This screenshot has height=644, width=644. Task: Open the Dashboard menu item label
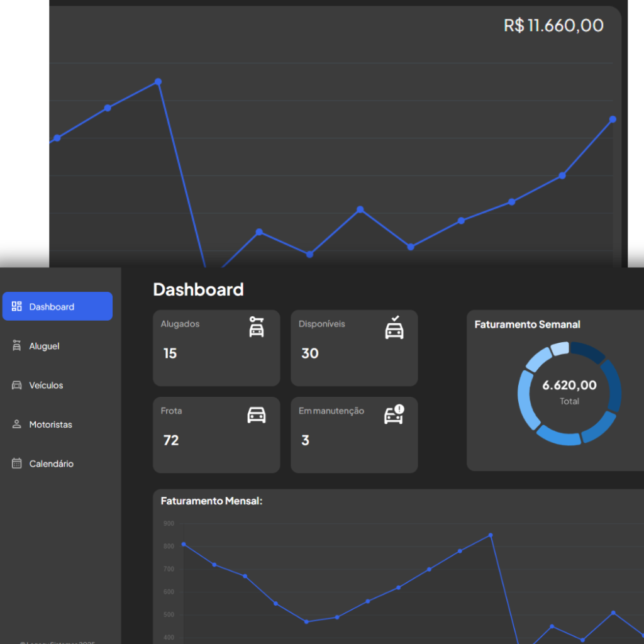[52, 307]
